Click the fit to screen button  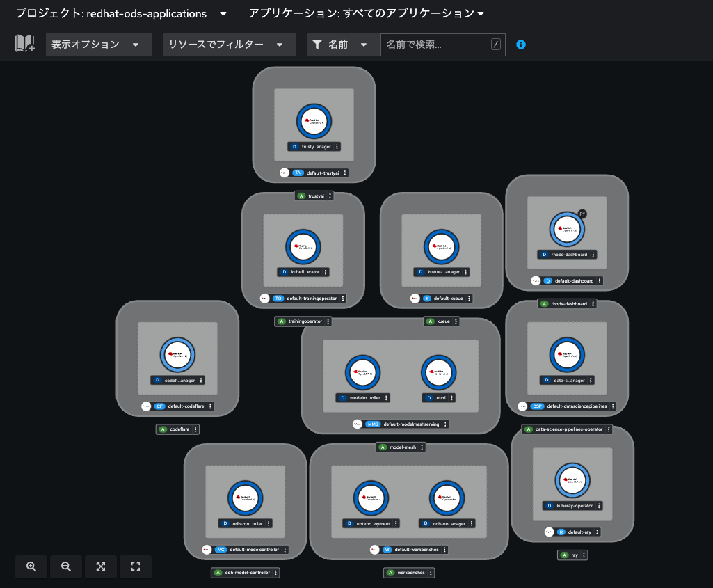pos(100,566)
